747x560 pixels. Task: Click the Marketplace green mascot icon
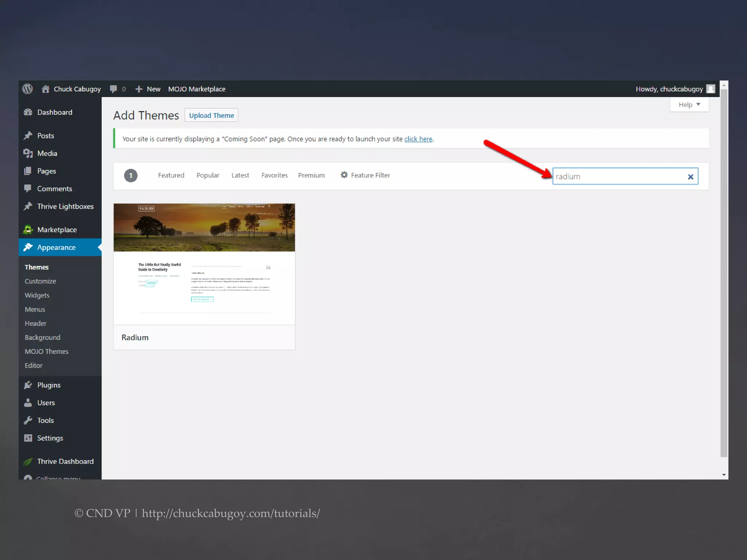pos(28,230)
